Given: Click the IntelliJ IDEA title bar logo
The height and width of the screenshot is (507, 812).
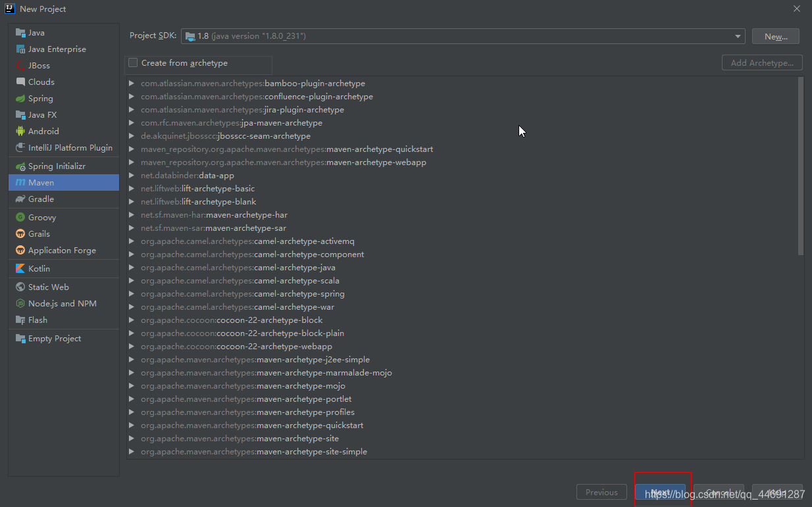Looking at the screenshot, I should [x=11, y=9].
